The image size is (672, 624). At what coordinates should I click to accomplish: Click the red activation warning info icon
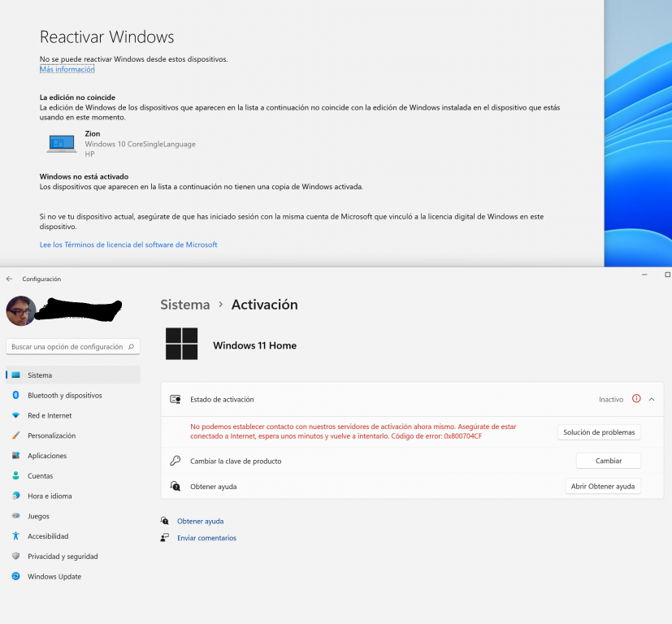point(636,399)
